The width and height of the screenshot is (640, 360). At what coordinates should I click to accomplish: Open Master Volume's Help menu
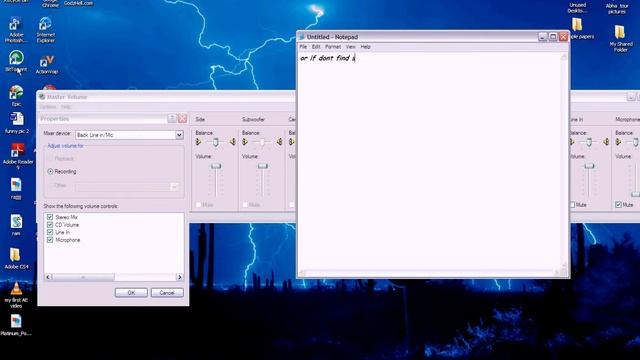coord(66,107)
